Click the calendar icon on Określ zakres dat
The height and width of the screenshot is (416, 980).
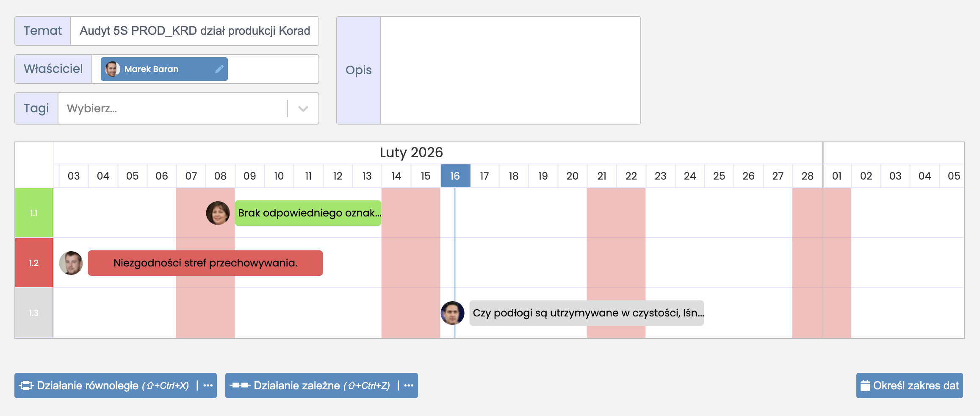865,385
